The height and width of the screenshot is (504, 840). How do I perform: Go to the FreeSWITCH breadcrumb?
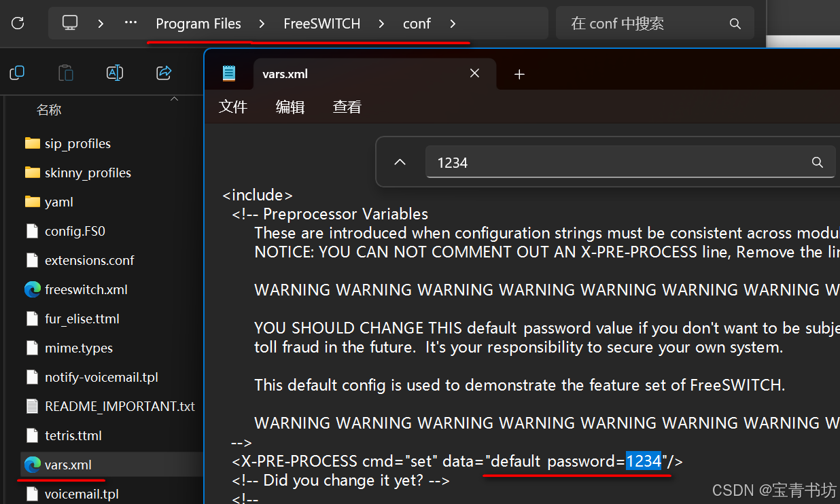tap(321, 24)
